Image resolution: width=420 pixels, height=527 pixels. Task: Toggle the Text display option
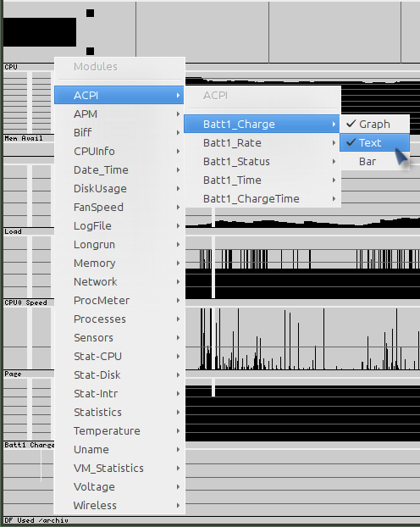click(x=374, y=143)
